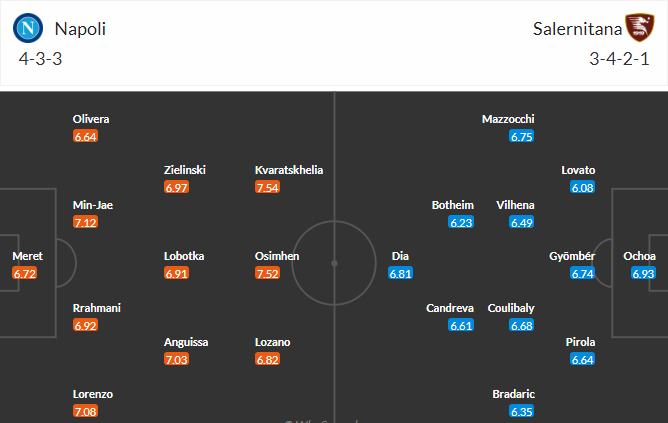668x423 pixels.
Task: Select Kvaratskhelia's 7.54 rating badge
Action: point(268,187)
